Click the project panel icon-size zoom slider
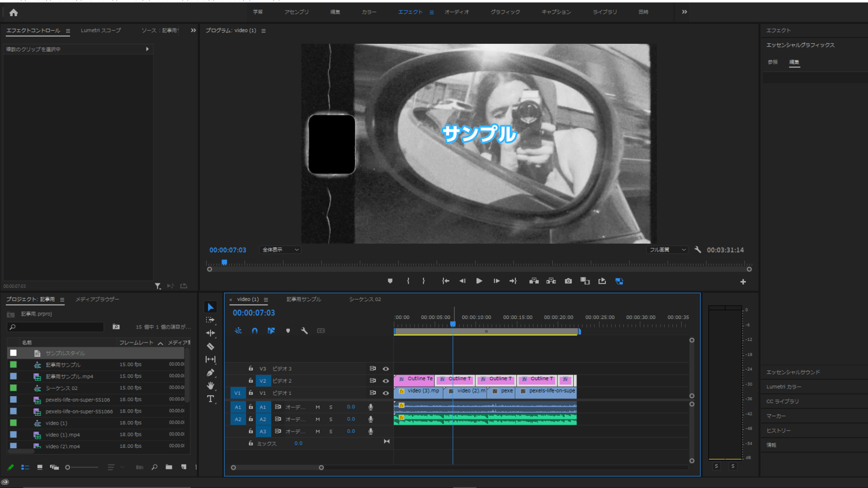The height and width of the screenshot is (488, 868). pos(81,467)
